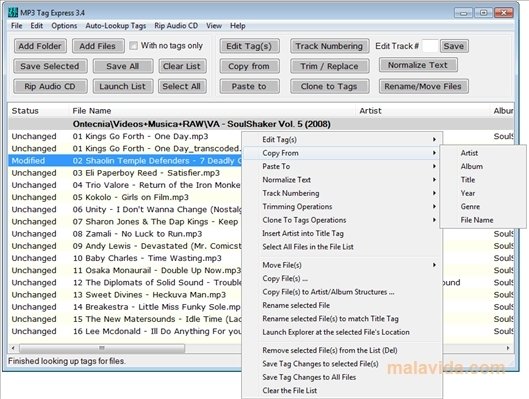The image size is (529, 399).
Task: Click the Clear List button
Action: tap(182, 66)
